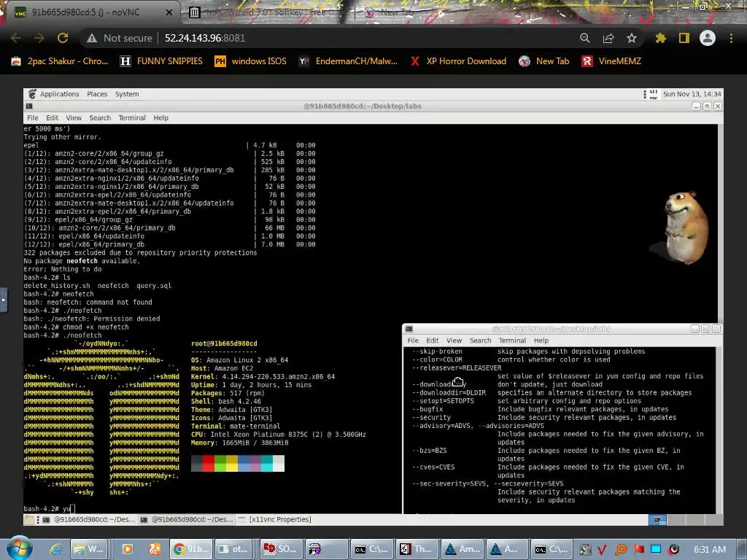Viewport: 747px width, 560px height.
Task: Click the MATE show desktop button
Action: click(29, 519)
